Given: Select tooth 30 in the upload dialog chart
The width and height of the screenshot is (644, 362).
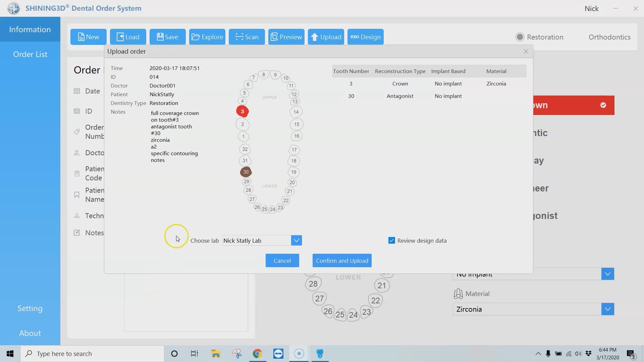Looking at the screenshot, I should 246,172.
